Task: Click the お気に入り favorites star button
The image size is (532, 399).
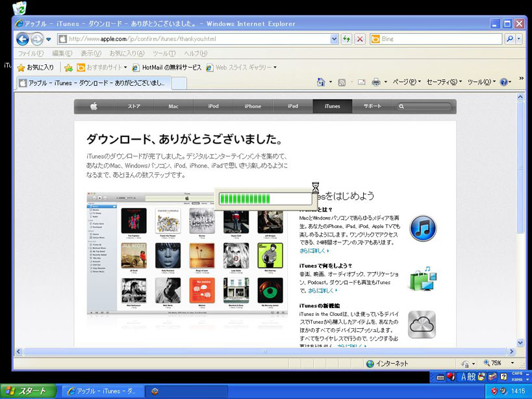Action: coord(35,68)
